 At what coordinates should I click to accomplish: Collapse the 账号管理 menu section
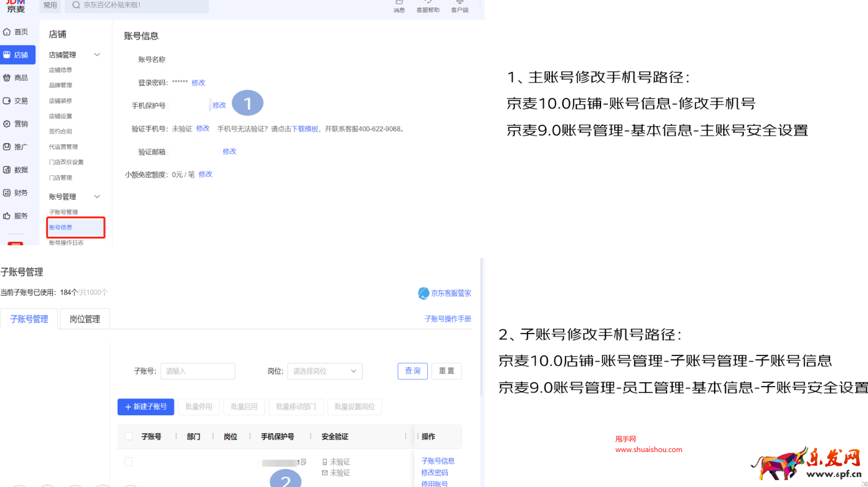pos(97,196)
